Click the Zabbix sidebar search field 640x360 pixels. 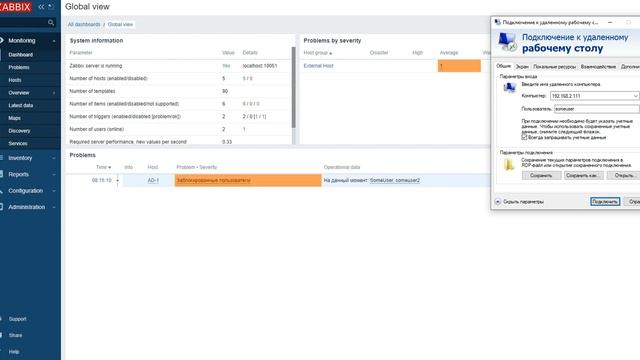click(27, 22)
